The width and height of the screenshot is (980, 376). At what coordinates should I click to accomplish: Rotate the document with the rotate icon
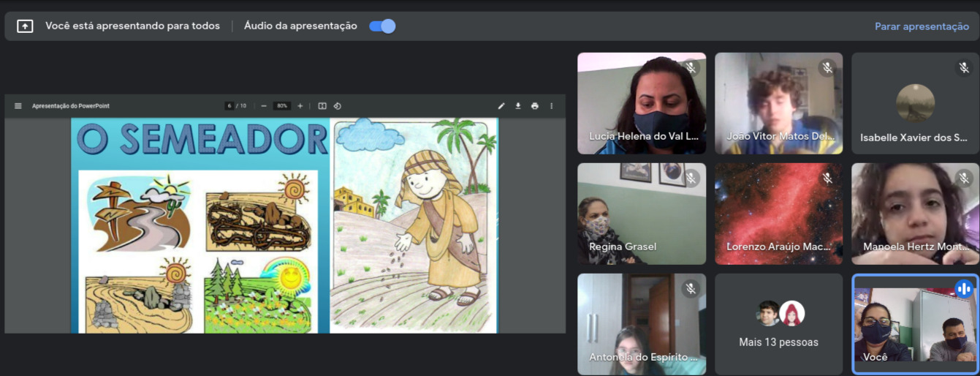tap(338, 106)
